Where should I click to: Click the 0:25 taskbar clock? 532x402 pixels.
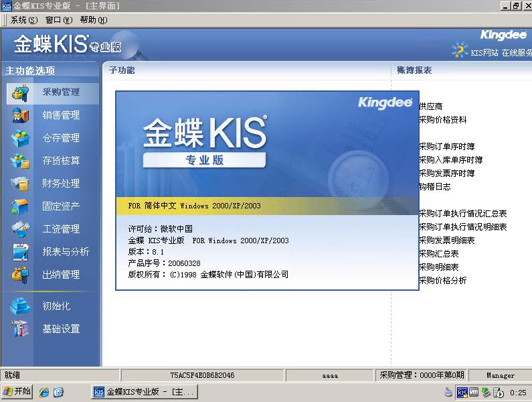(518, 393)
